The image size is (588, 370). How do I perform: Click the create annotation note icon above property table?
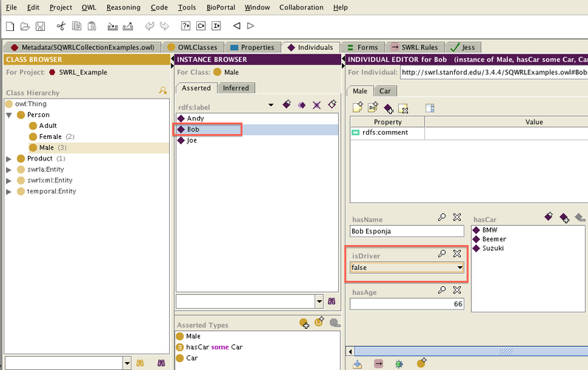[x=357, y=107]
